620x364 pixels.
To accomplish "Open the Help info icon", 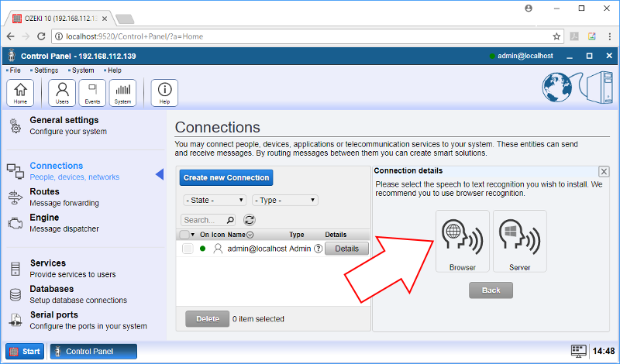I will [164, 92].
